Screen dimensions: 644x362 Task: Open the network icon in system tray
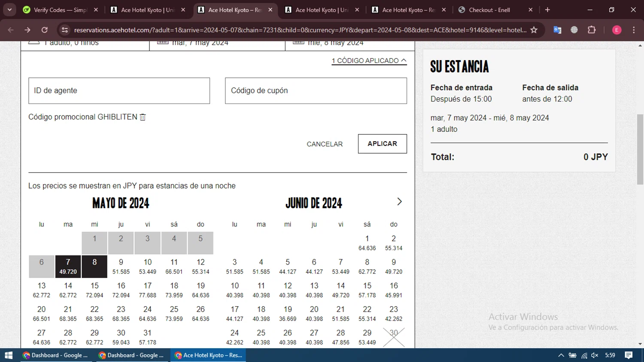[x=584, y=355]
